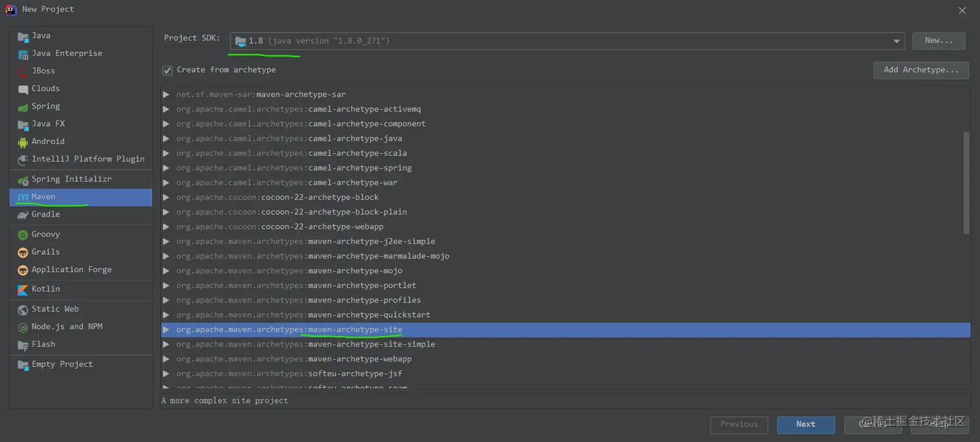
Task: Click the Clouds icon
Action: (23, 89)
